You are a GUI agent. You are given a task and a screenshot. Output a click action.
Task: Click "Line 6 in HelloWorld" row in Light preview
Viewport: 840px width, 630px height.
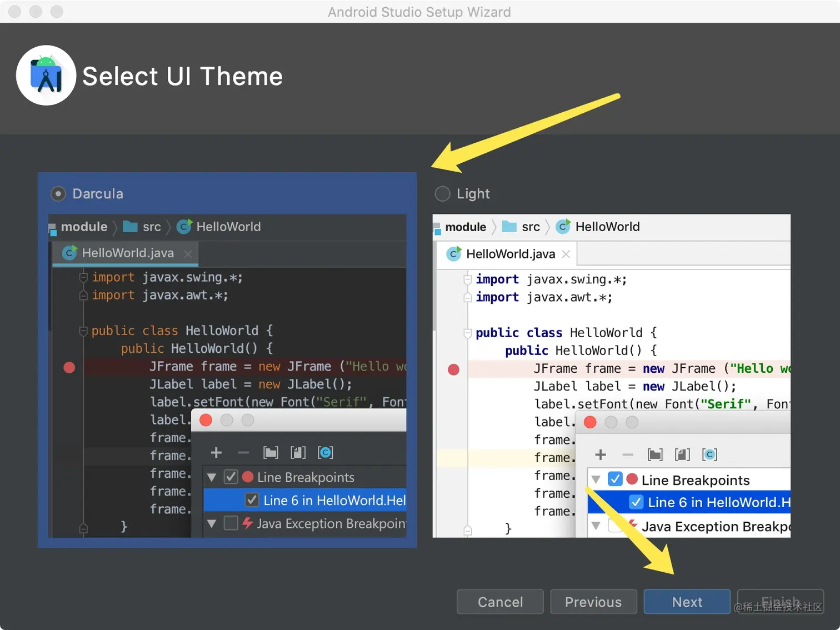point(689,502)
